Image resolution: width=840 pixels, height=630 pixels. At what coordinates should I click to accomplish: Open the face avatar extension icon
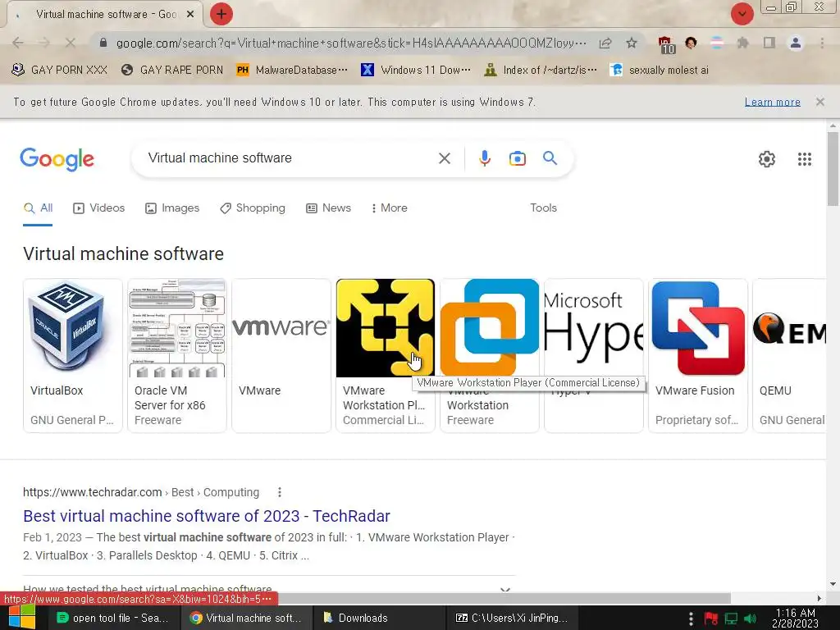(691, 43)
